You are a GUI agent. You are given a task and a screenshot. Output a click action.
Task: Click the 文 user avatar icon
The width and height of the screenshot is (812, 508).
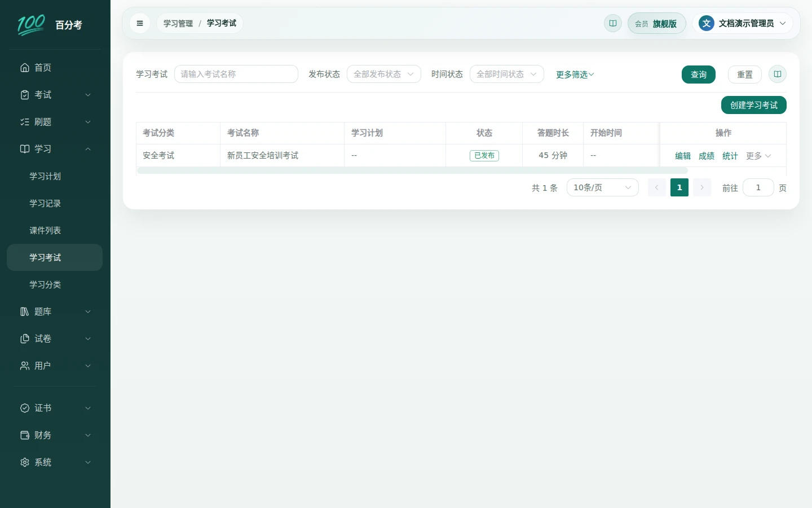click(707, 23)
